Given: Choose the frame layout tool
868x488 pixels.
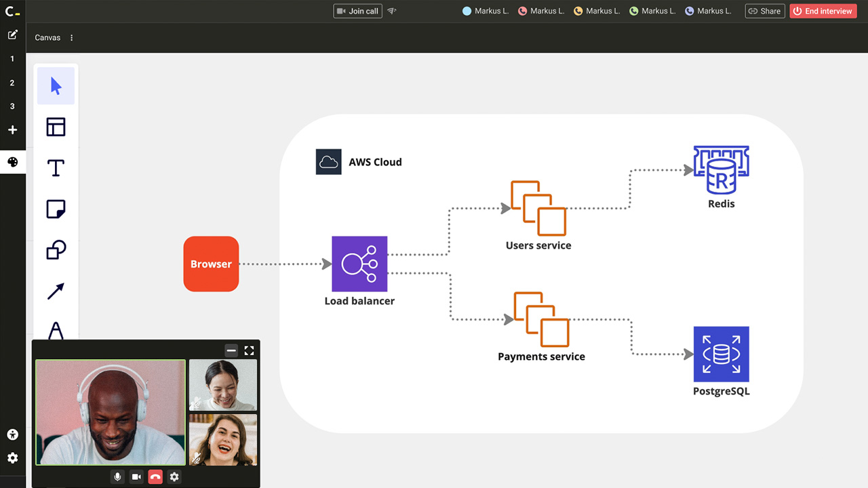Looking at the screenshot, I should click(56, 127).
